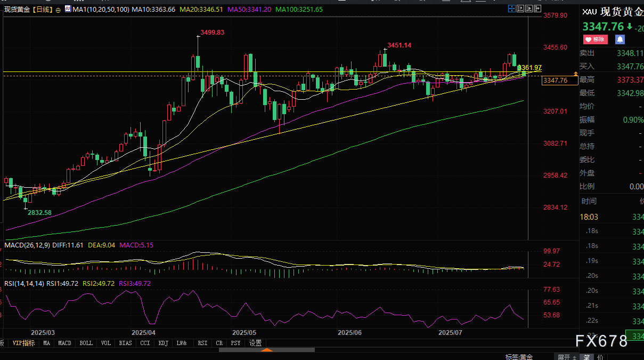The image size is (644, 360).
Task: Switch to the RSI indicator tab
Action: click(x=202, y=343)
